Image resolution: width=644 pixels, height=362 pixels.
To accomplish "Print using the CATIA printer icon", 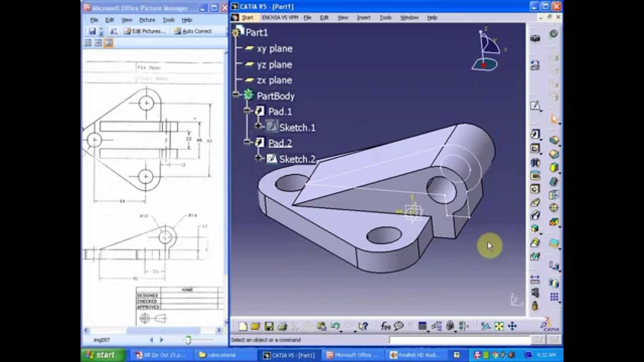I will pyautogui.click(x=282, y=326).
